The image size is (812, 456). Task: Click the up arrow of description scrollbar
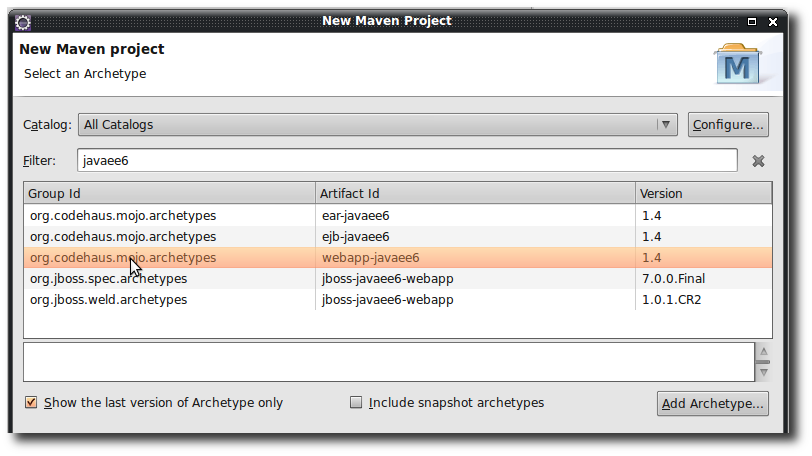point(763,351)
